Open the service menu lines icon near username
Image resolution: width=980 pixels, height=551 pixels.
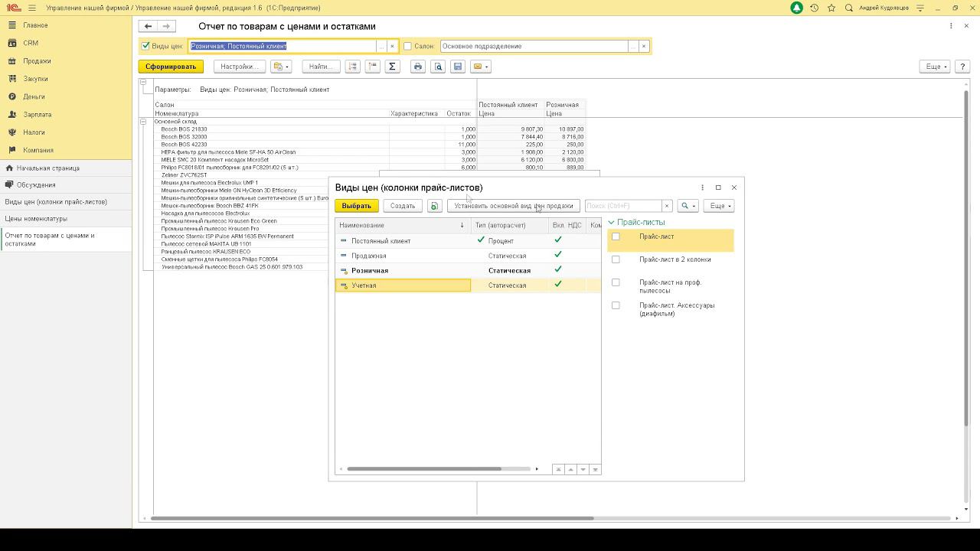click(x=920, y=8)
